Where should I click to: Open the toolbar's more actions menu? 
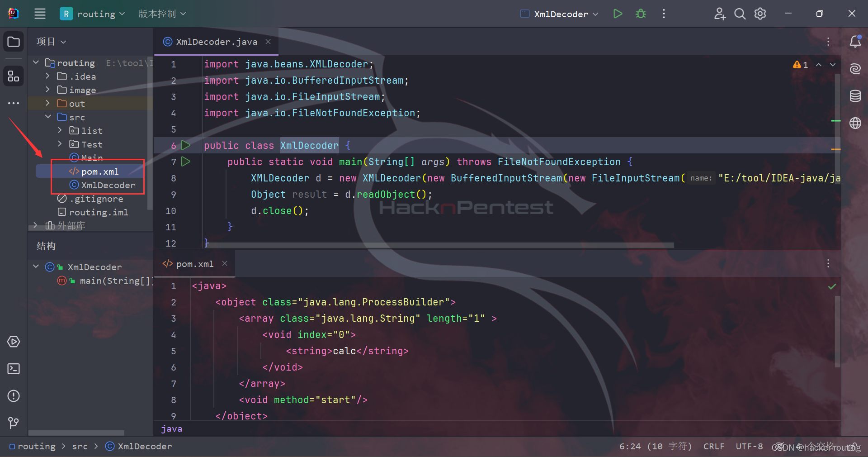tap(664, 14)
